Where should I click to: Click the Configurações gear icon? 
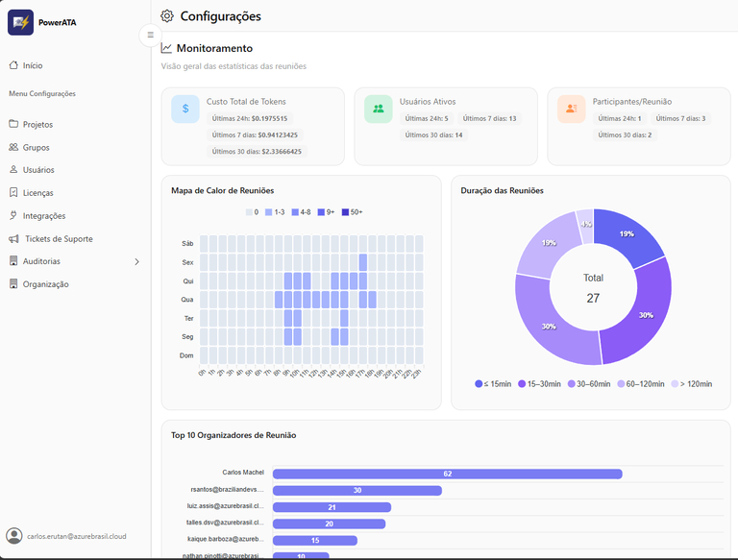click(x=166, y=16)
